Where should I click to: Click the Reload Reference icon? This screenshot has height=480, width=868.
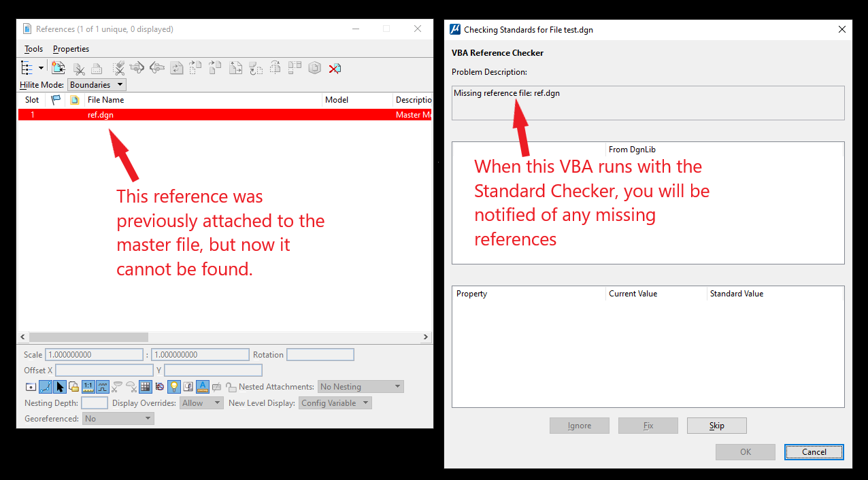pyautogui.click(x=177, y=68)
